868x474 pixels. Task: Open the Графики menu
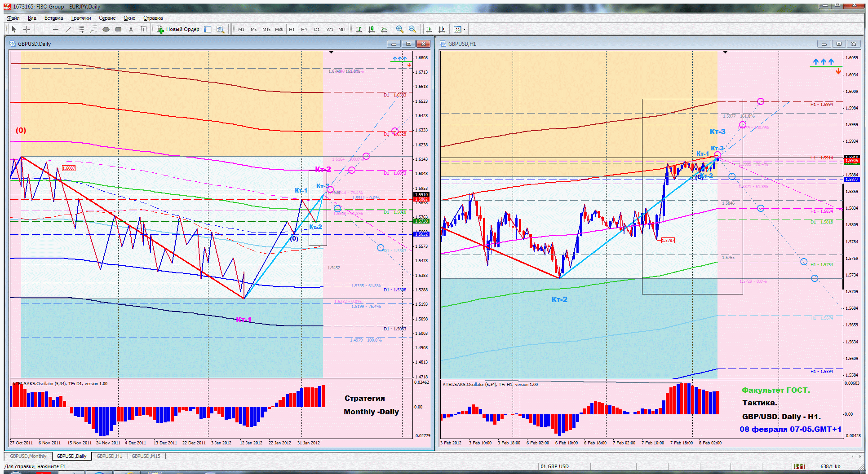(81, 18)
